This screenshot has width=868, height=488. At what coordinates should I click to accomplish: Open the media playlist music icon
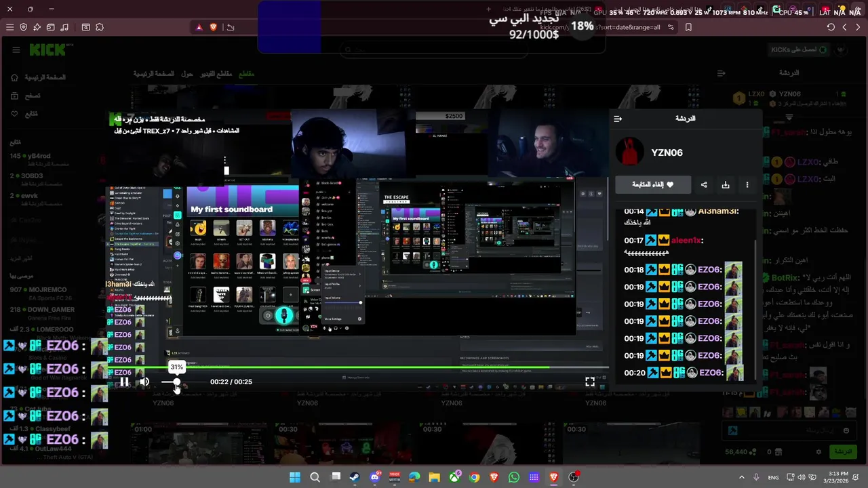tap(64, 27)
